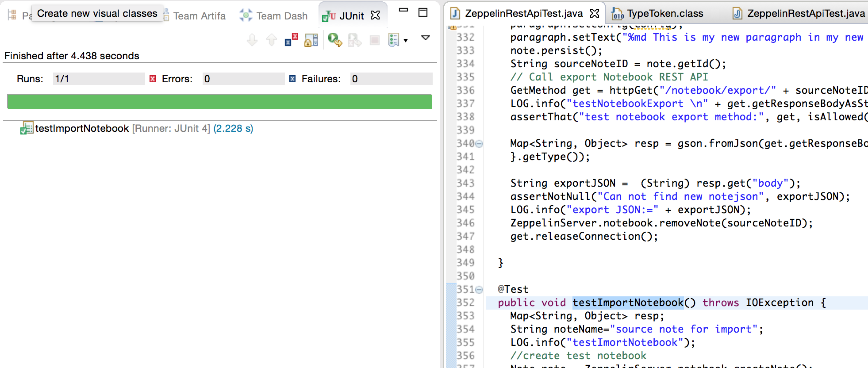The image size is (868, 368).
Task: Click the blue Failures icon
Action: [x=292, y=79]
